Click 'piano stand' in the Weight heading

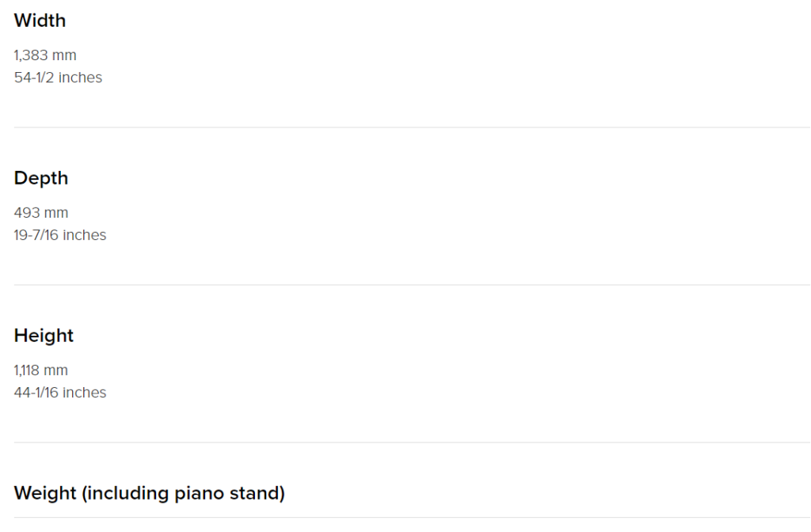tap(227, 493)
